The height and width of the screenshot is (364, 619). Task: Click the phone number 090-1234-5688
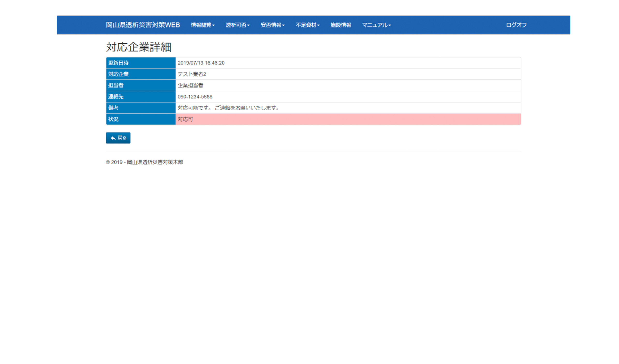coord(195,97)
